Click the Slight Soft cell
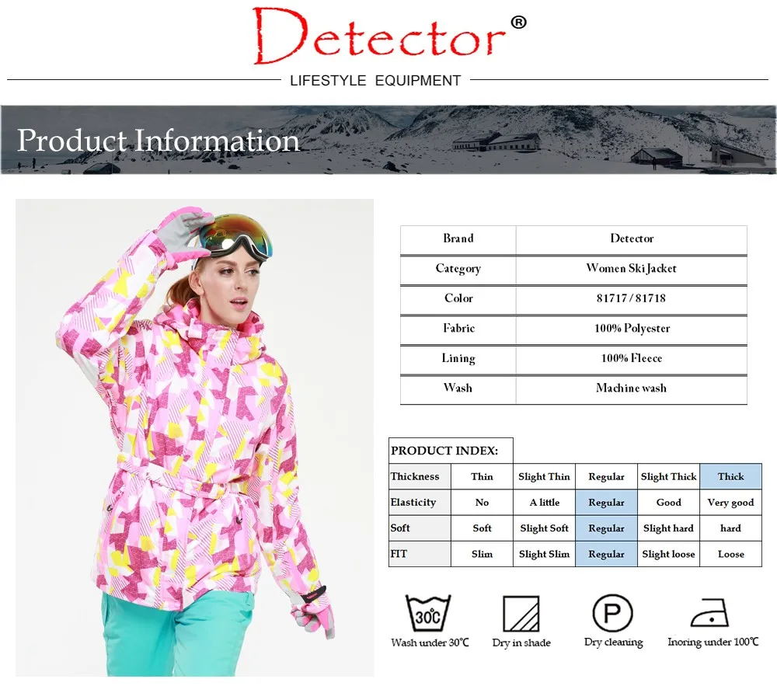The image size is (777, 700). point(544,528)
